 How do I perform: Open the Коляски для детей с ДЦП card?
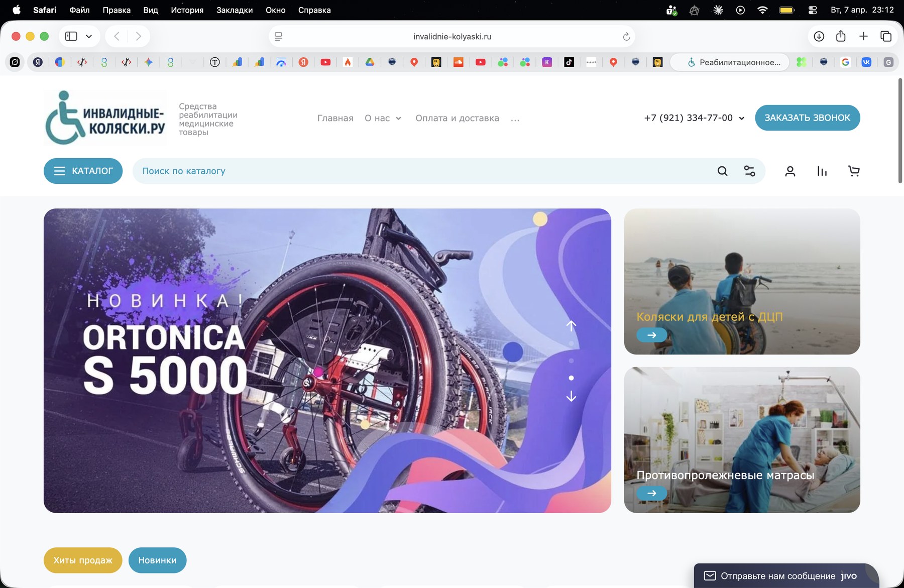pos(742,281)
